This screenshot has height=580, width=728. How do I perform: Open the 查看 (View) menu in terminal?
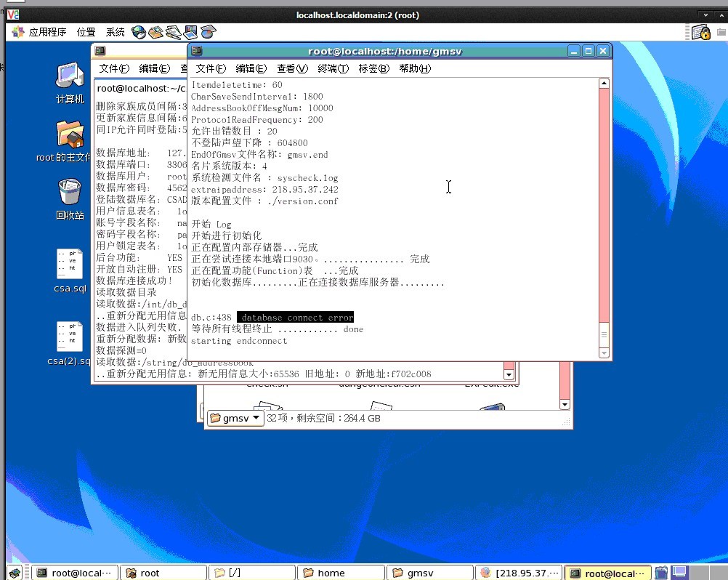291,68
